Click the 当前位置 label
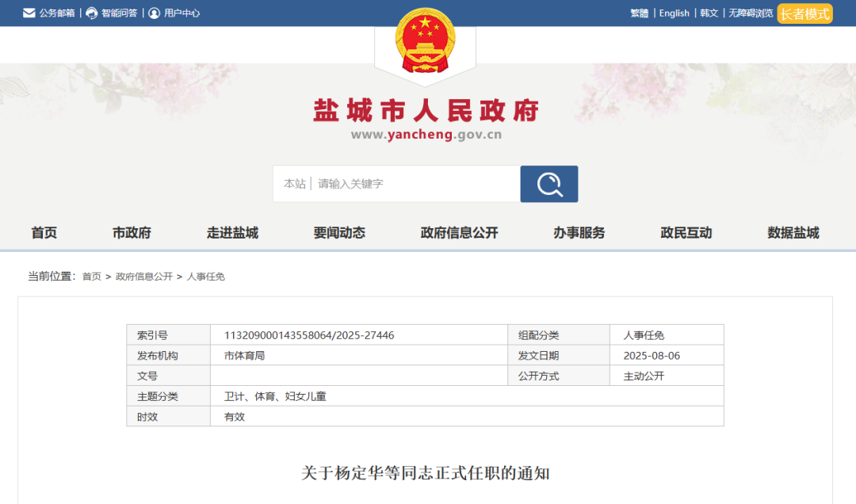The height and width of the screenshot is (504, 856). tap(52, 277)
